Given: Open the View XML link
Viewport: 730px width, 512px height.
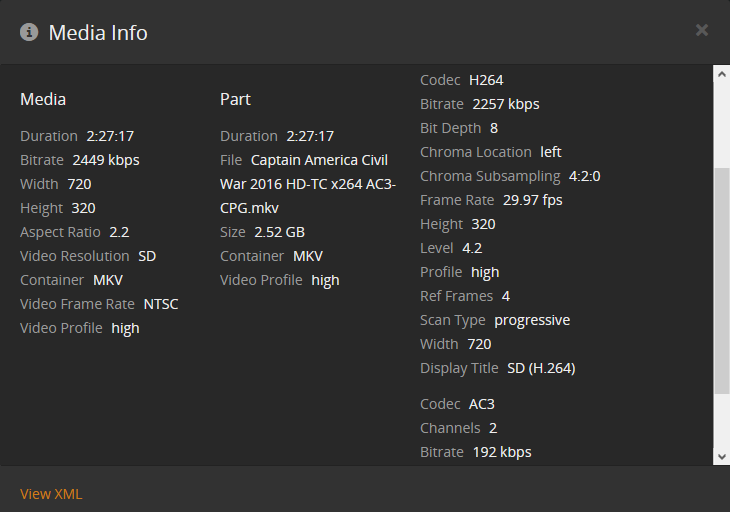Looking at the screenshot, I should pyautogui.click(x=51, y=494).
